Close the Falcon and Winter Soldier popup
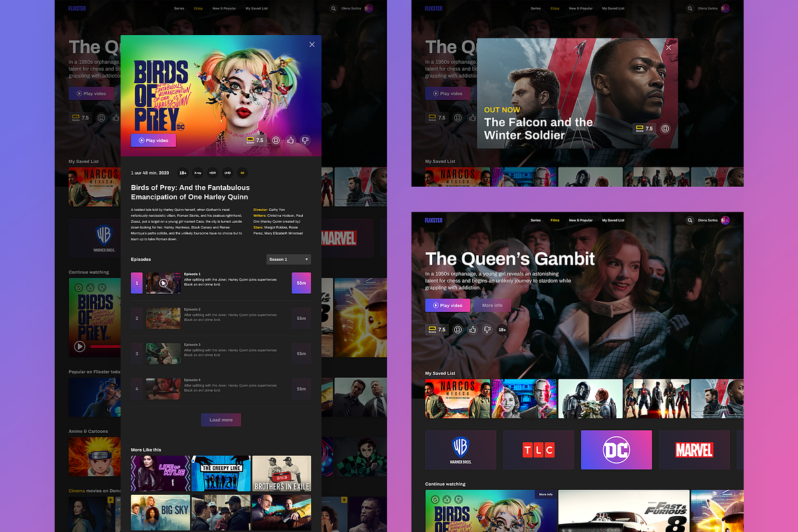The height and width of the screenshot is (532, 798). tap(669, 47)
